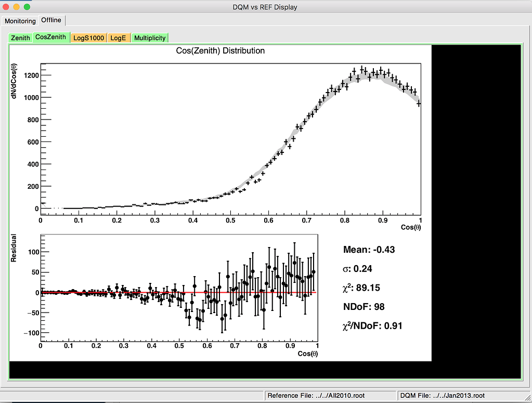Click the window resize grip in the status bar

click(527, 398)
